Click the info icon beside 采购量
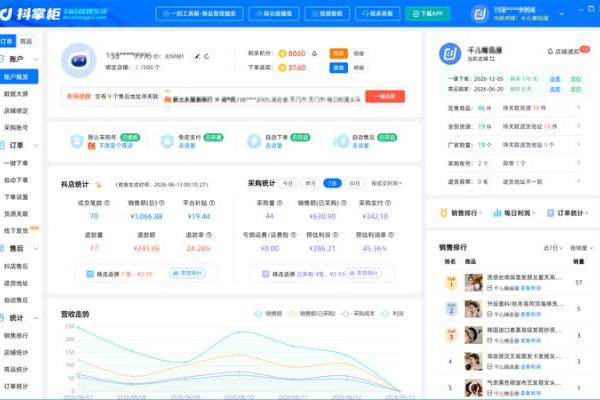This screenshot has width=600, height=400. (x=279, y=203)
